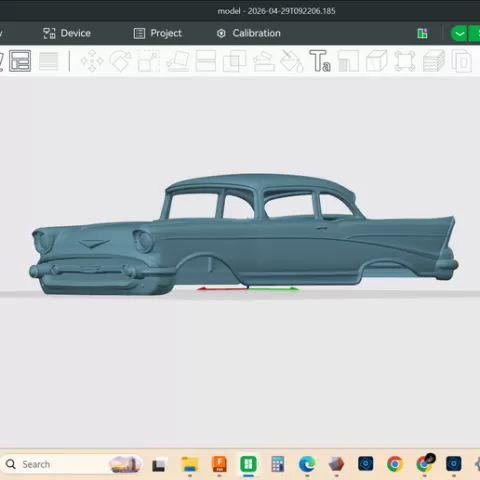Open the Device tab

(x=67, y=33)
